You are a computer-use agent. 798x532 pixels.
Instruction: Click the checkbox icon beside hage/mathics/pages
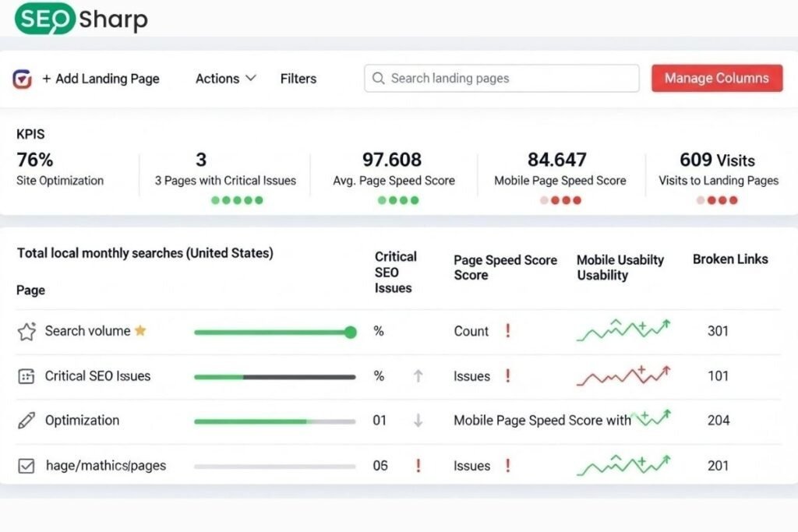pos(26,465)
